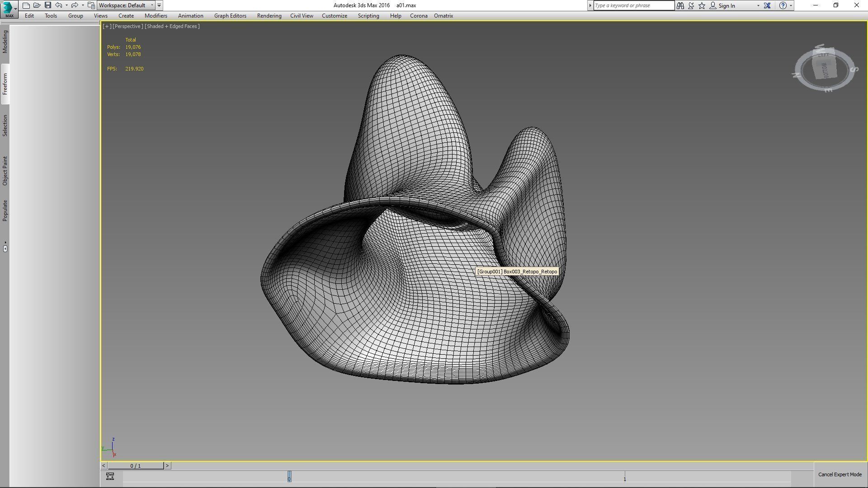Image resolution: width=868 pixels, height=488 pixels.
Task: Switch to the Freeform ribbon tab
Action: click(x=5, y=84)
